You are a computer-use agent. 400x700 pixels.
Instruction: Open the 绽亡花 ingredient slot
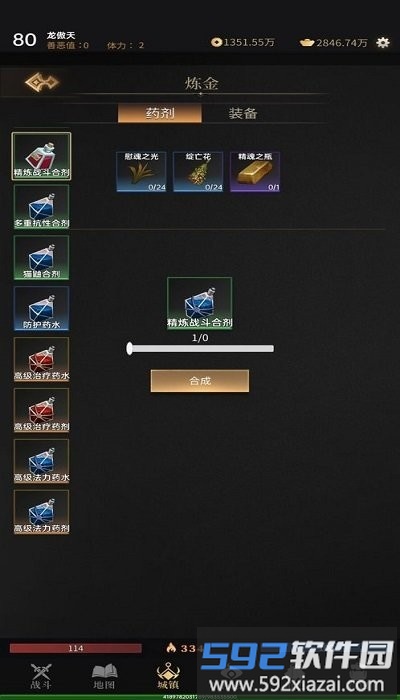[x=198, y=172]
